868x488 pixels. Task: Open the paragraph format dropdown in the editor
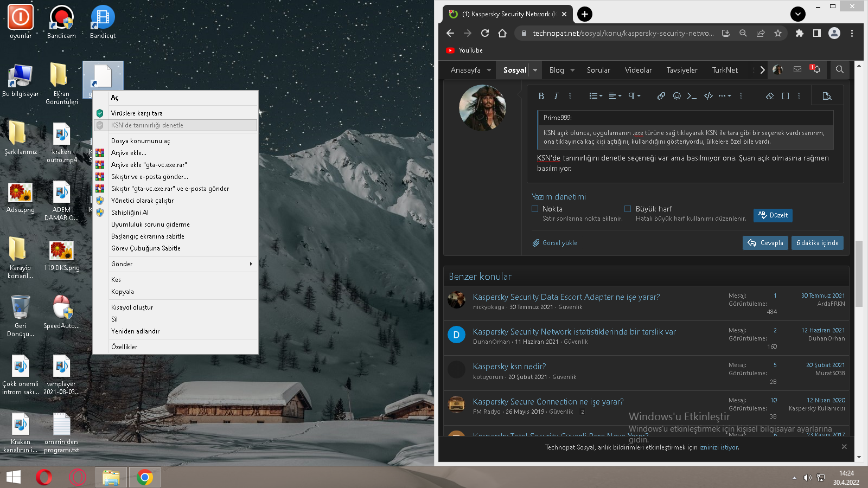tap(634, 96)
